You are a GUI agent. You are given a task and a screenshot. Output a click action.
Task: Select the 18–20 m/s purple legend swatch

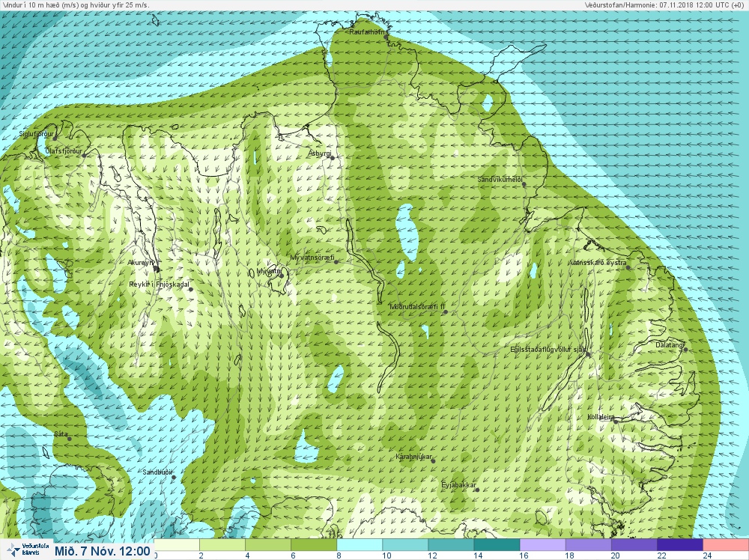pyautogui.click(x=589, y=545)
